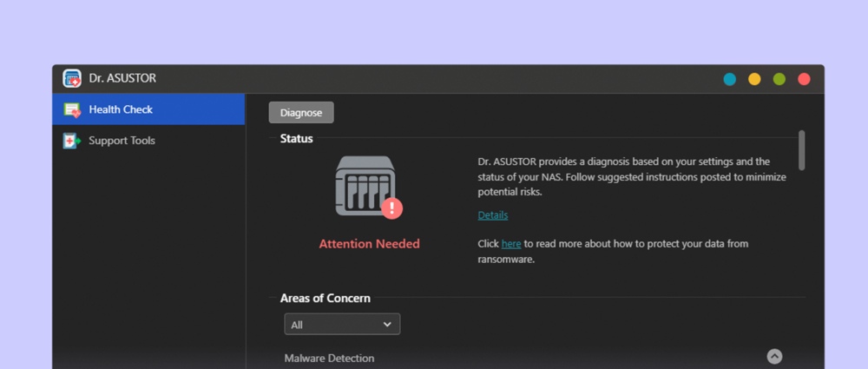Click the 'Attention Needed' status text

pyautogui.click(x=369, y=244)
